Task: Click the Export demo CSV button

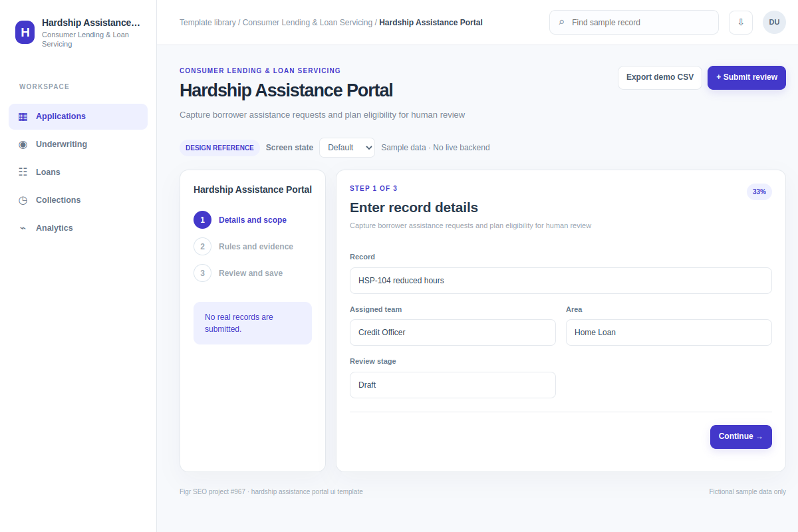Action: (660, 77)
